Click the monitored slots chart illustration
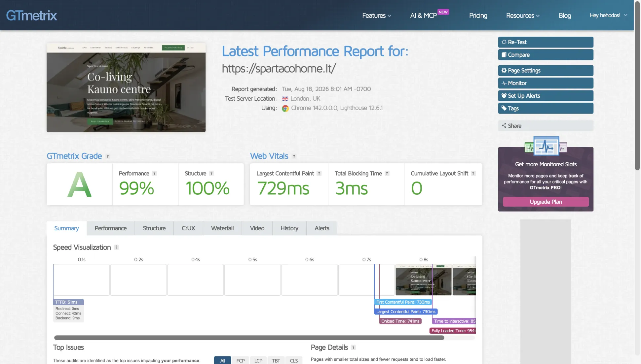Viewport: 641px width, 364px height. [546, 146]
